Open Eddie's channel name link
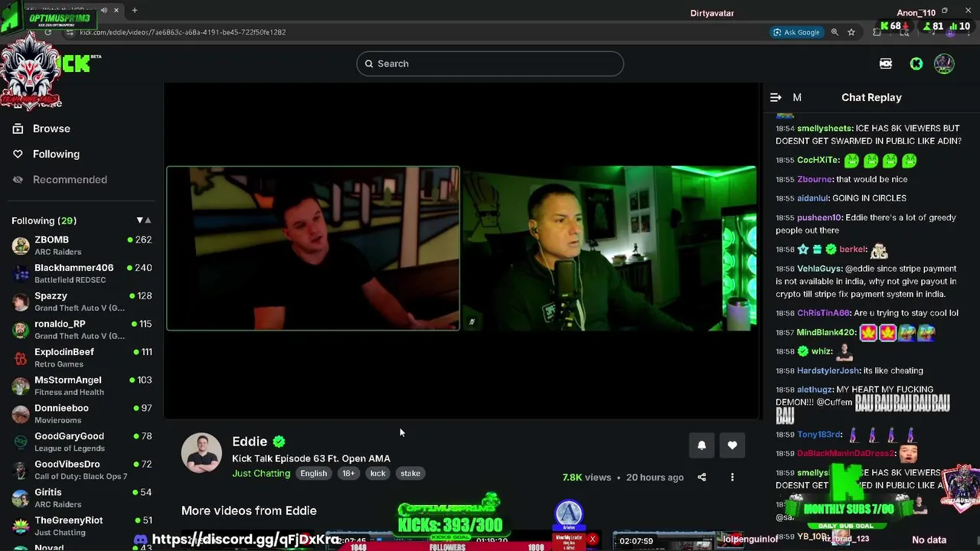Viewport: 980px width, 551px height. tap(250, 442)
